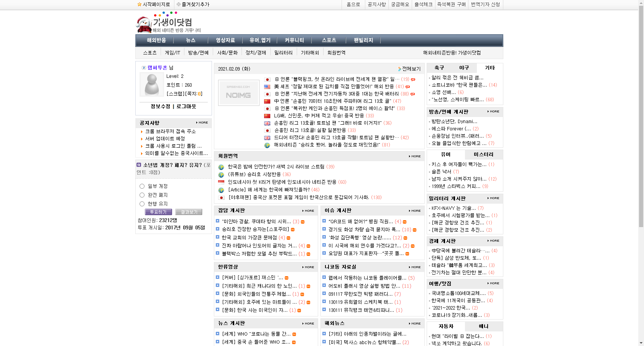
Task: Expand 니코동 자료실 via MORE
Action: click(415, 267)
